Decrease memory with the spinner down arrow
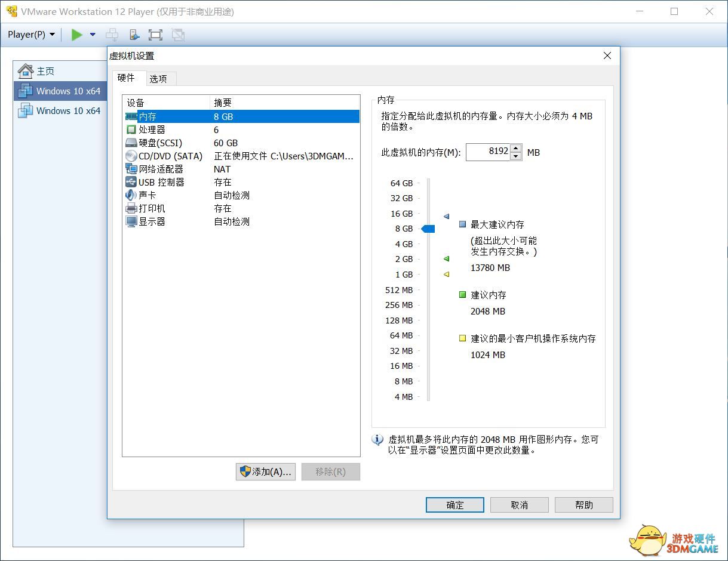This screenshot has width=728, height=561. click(x=516, y=156)
